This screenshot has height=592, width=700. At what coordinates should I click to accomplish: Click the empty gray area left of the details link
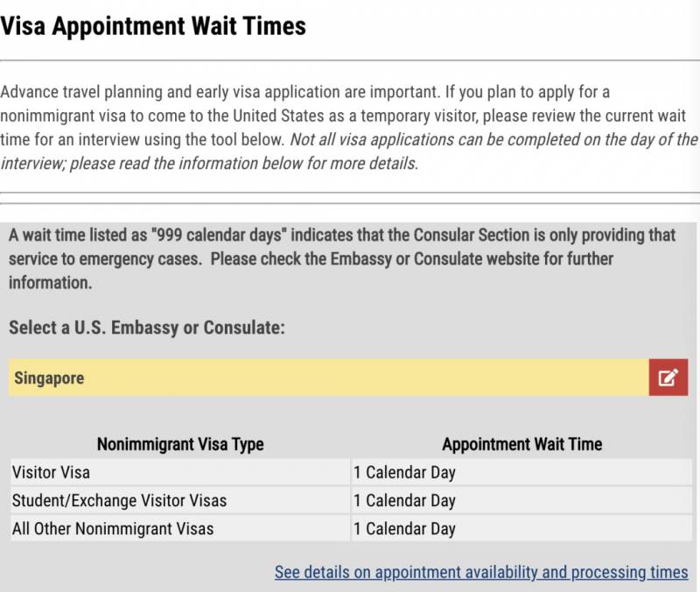click(131, 572)
